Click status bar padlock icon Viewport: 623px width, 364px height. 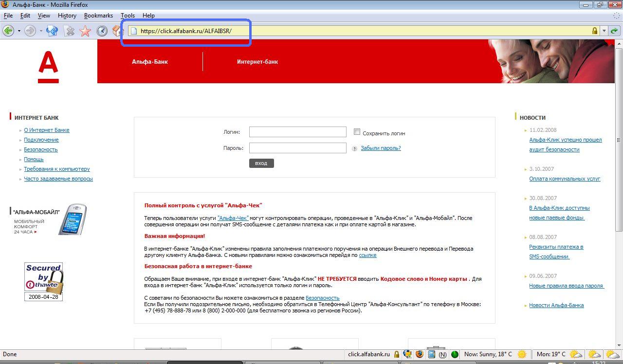tap(397, 354)
